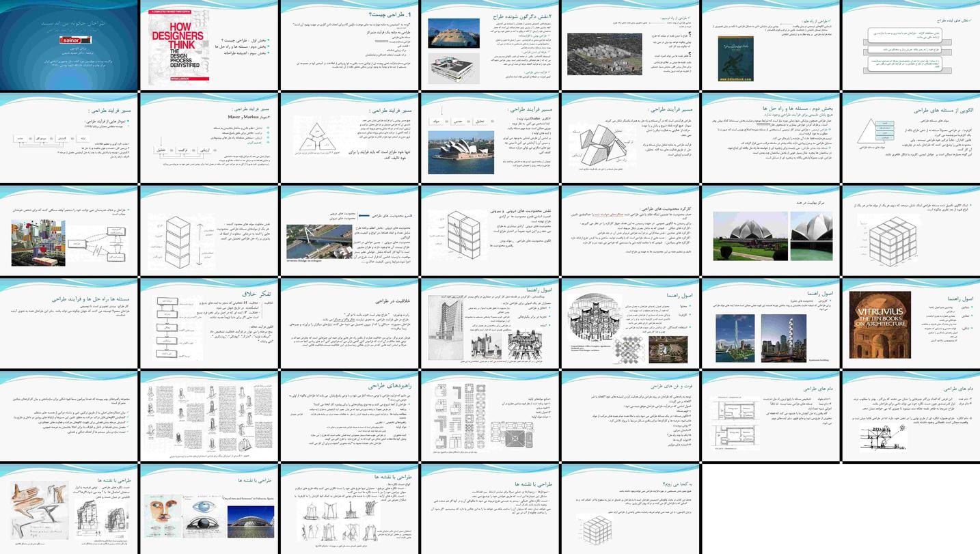Select the slide with colorful building photo

click(69, 230)
